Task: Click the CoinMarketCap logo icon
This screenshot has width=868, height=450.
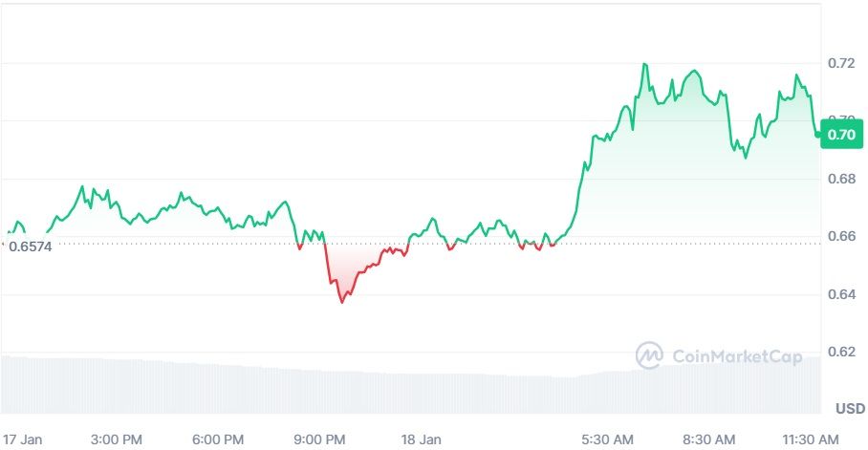Action: point(649,355)
